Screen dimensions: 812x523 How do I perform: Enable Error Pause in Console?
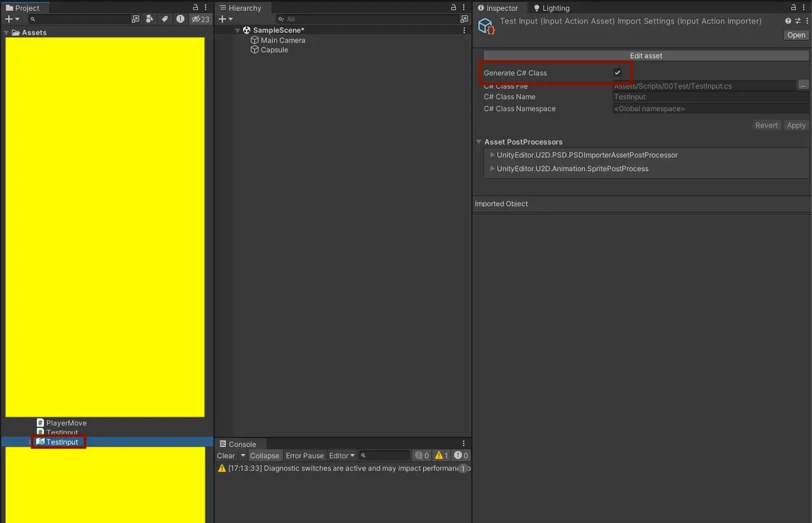(x=304, y=456)
